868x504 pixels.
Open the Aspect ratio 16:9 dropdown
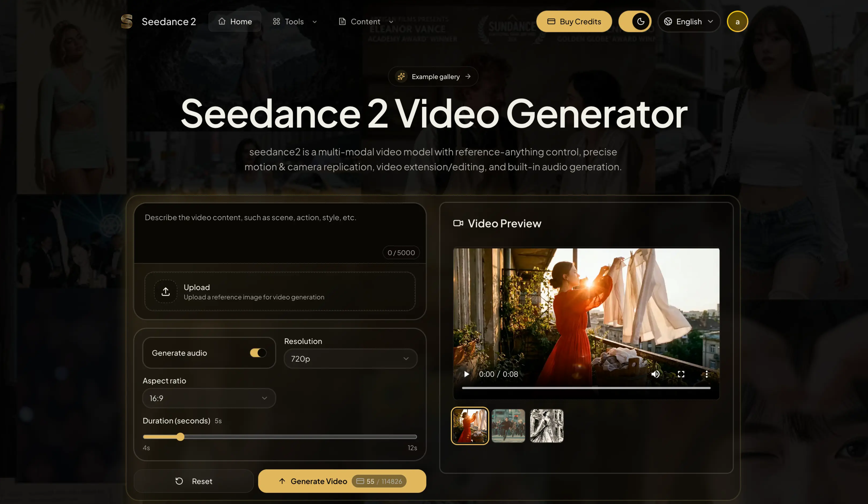coord(209,398)
